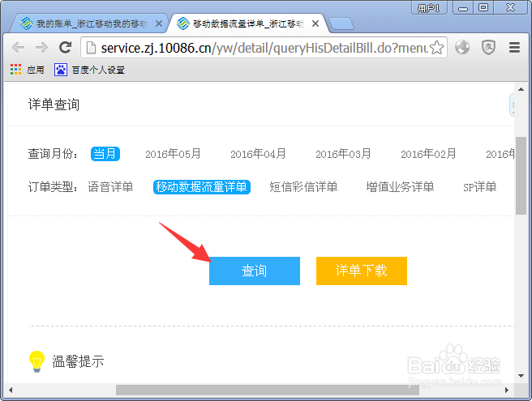This screenshot has width=532, height=401.
Task: Click the Alipay shield extension icon
Action: point(488,48)
